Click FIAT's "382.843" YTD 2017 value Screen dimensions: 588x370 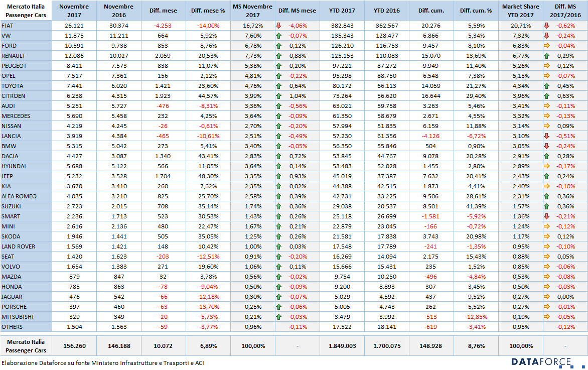tap(342, 26)
